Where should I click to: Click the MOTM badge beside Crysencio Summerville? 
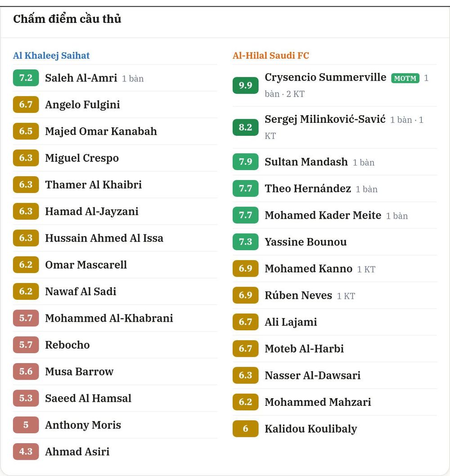[405, 78]
